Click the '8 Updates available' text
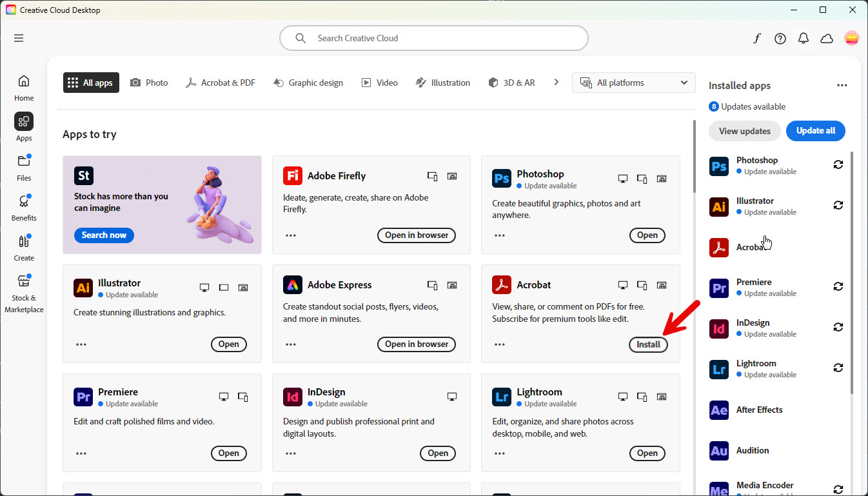This screenshot has width=868, height=496. click(x=747, y=106)
